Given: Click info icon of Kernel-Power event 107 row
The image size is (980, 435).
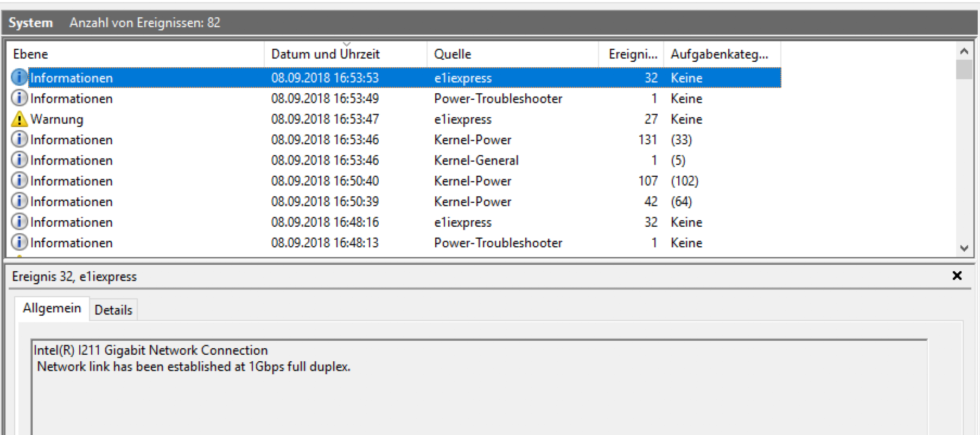Looking at the screenshot, I should [19, 181].
